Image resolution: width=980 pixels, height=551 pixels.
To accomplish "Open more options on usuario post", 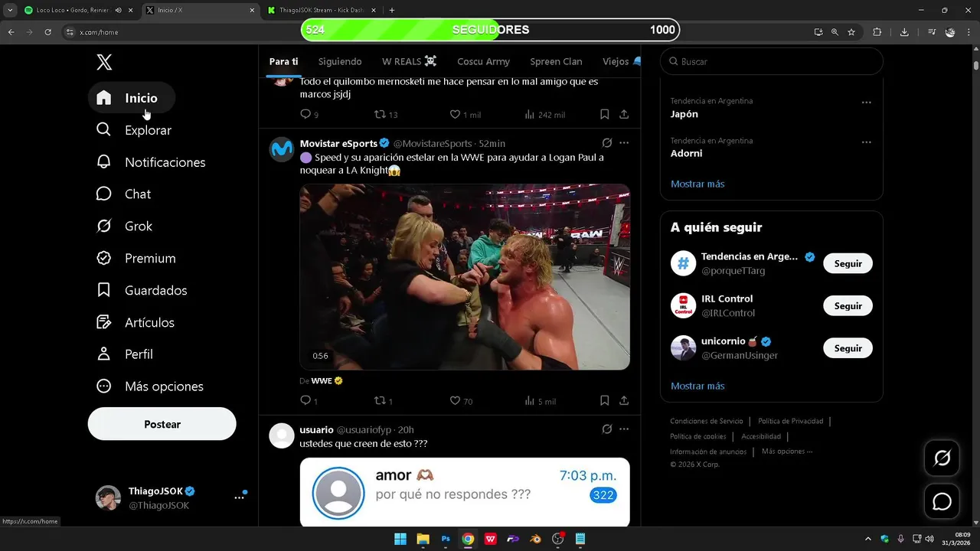I will [624, 429].
